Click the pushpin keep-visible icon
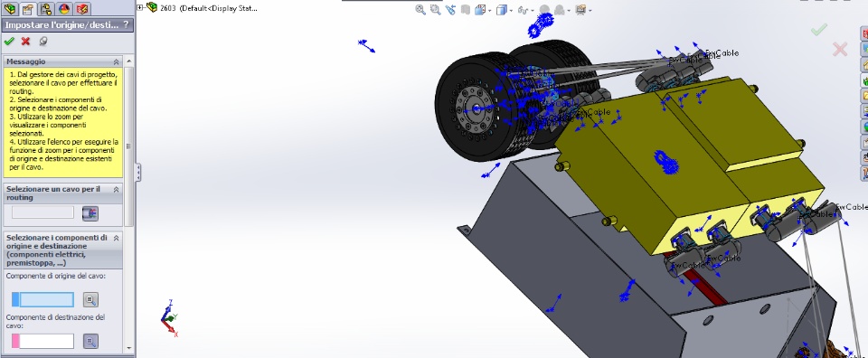Image resolution: width=868 pixels, height=358 pixels. pos(43,41)
